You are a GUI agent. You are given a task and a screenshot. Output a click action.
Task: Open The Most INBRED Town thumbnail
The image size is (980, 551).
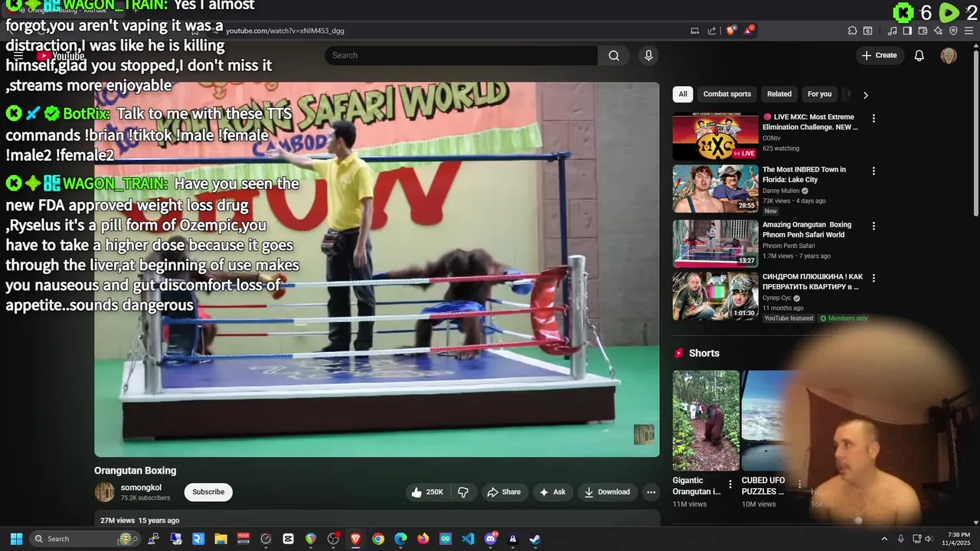715,188
